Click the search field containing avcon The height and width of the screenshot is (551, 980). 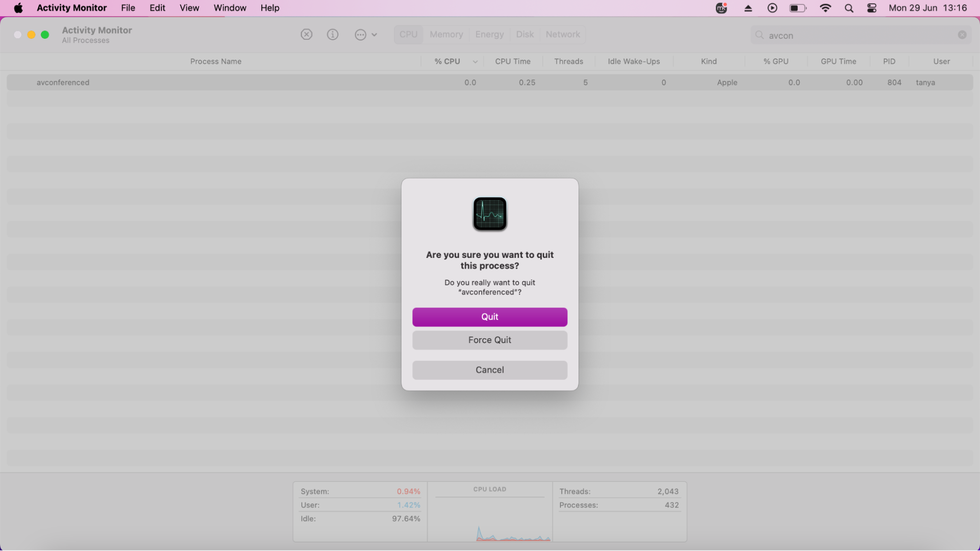tap(861, 35)
